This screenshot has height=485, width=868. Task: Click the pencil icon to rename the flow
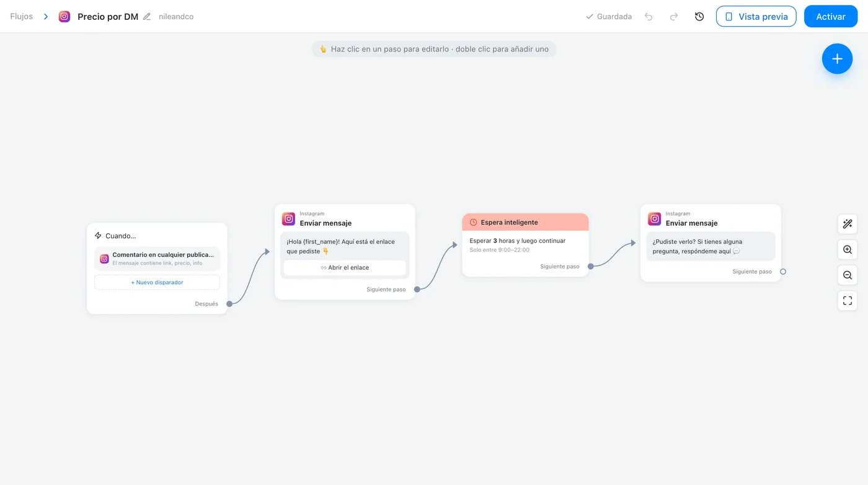(147, 17)
